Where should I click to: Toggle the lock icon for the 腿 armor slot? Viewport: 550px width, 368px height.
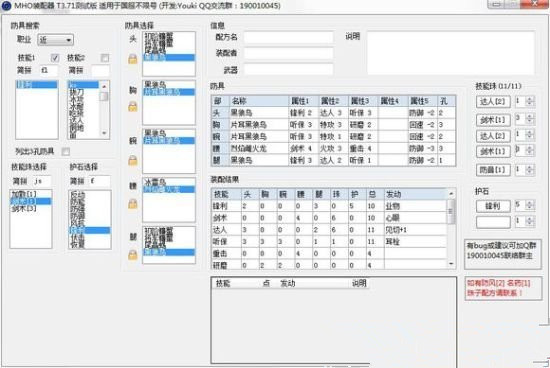133,255
